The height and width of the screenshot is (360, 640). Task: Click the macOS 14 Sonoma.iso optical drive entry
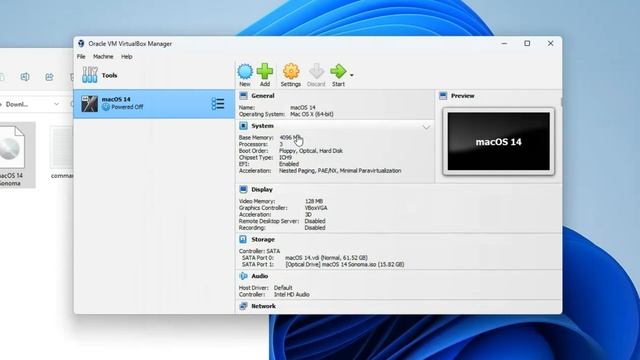344,264
